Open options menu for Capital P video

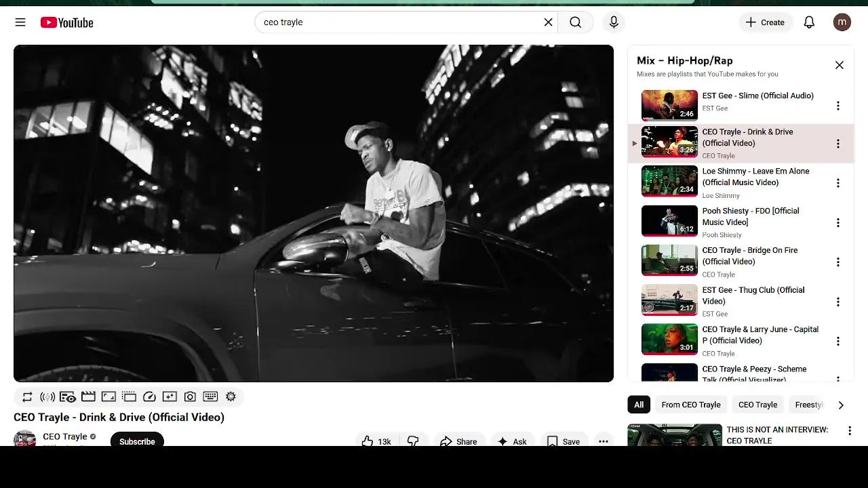[838, 341]
